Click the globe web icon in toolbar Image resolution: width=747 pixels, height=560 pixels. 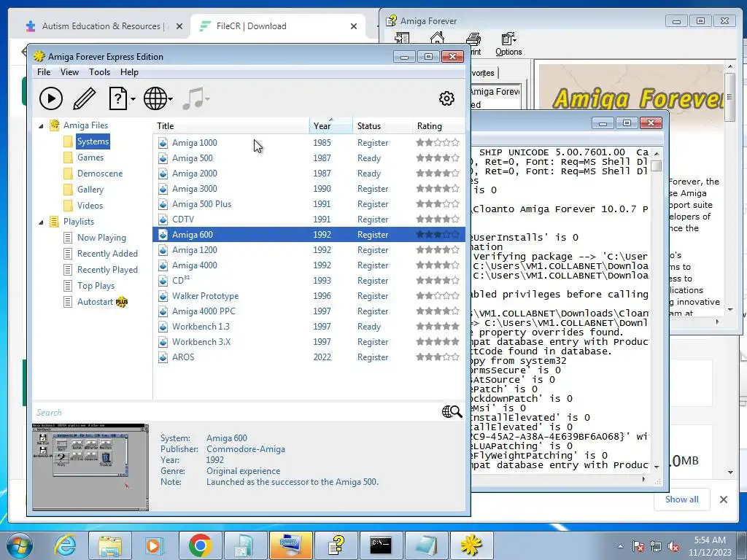pos(155,98)
